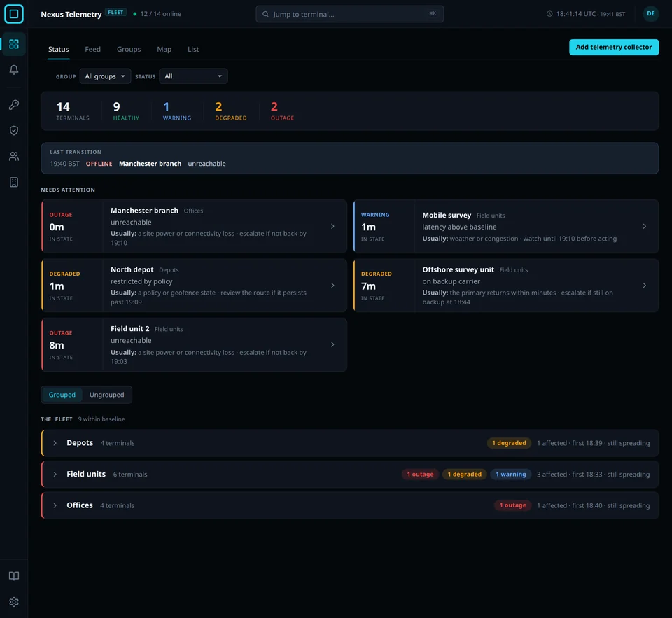Click the OFFLINE label in last transition
Image resolution: width=672 pixels, height=618 pixels.
tap(99, 164)
